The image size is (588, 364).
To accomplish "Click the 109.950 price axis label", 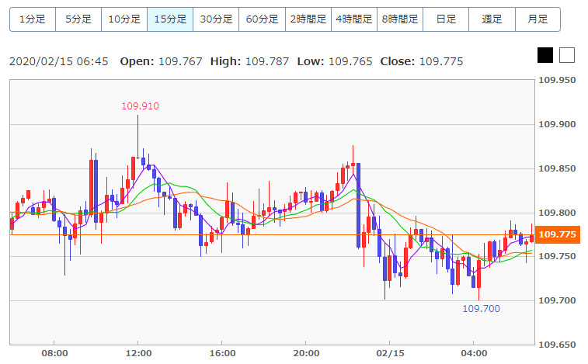I will [557, 80].
